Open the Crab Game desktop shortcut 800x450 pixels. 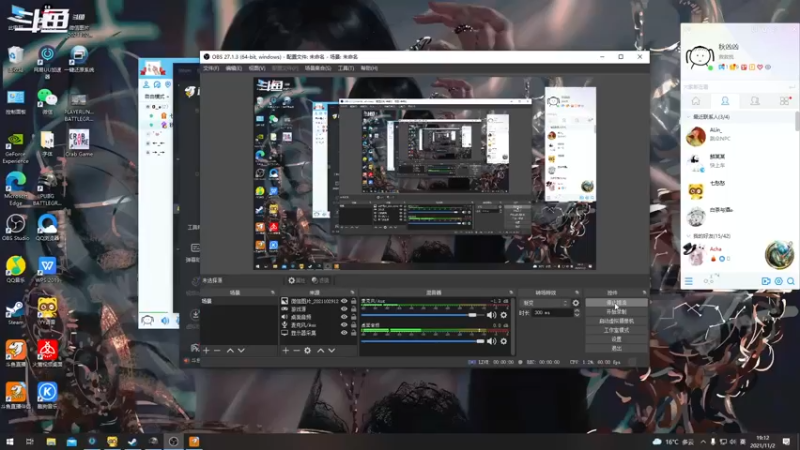click(x=79, y=142)
